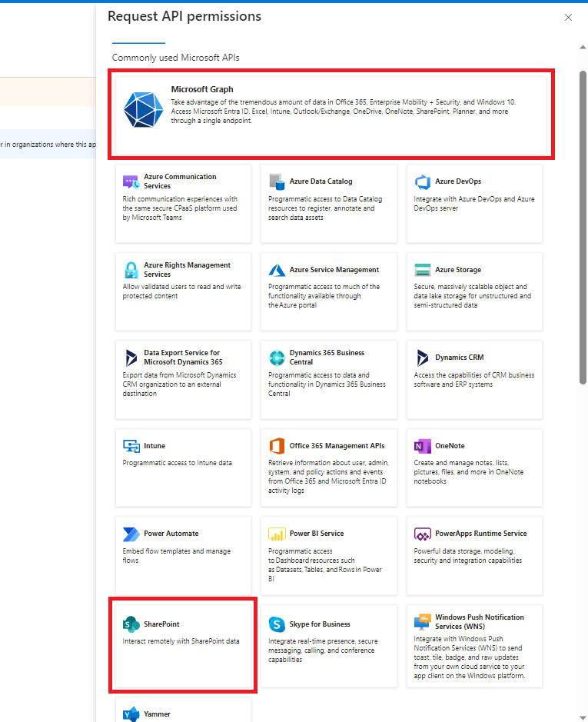This screenshot has width=588, height=722.
Task: Click the Office 365 Management APIs icon
Action: click(277, 446)
